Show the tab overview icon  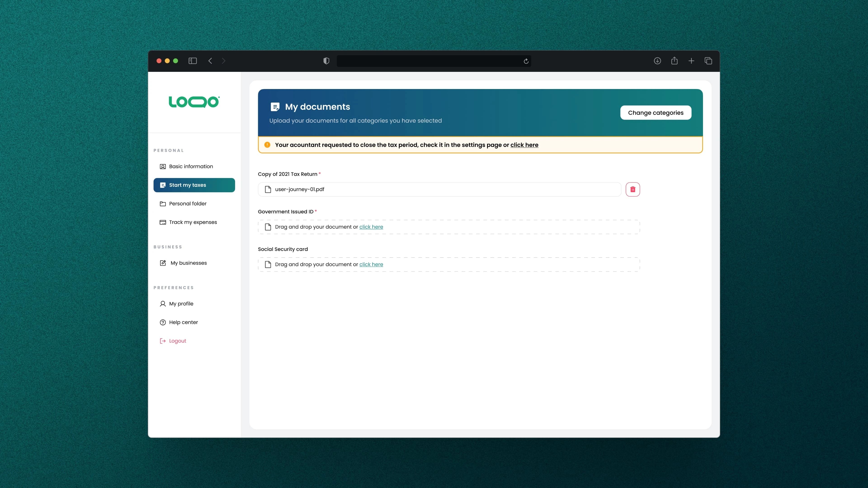click(x=708, y=61)
